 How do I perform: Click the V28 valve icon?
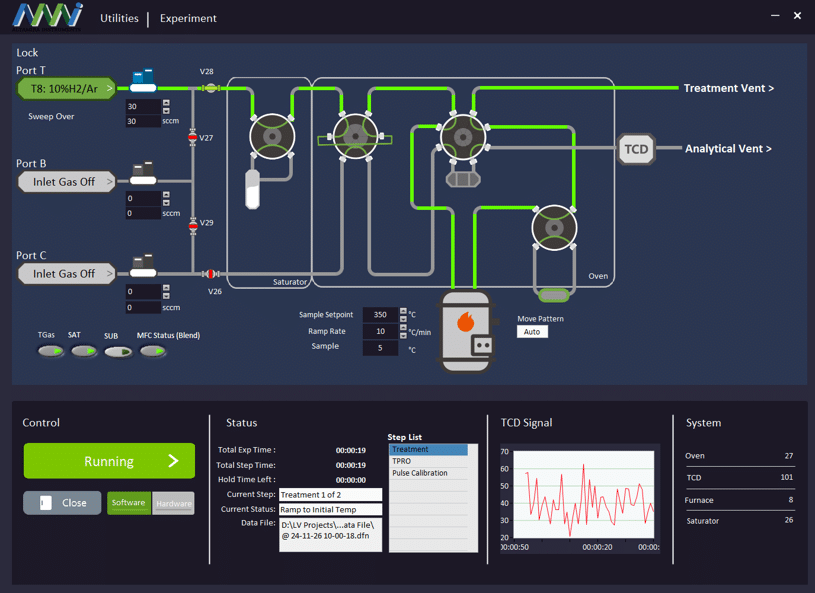(x=210, y=88)
